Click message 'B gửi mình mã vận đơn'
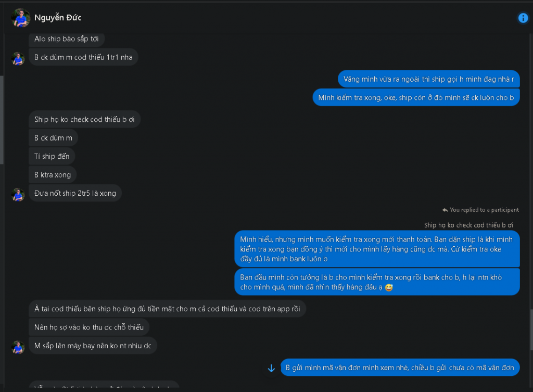The height and width of the screenshot is (392, 533). (x=400, y=368)
